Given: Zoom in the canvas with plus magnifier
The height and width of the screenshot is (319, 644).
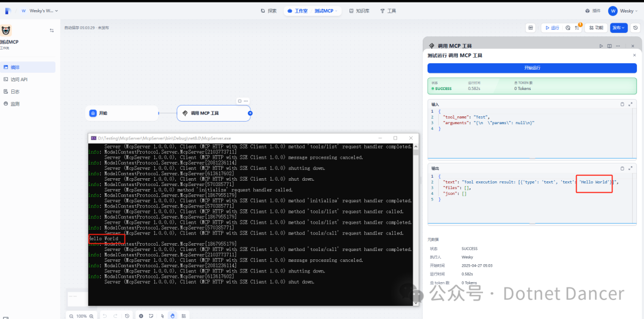Looking at the screenshot, I should pyautogui.click(x=92, y=316).
